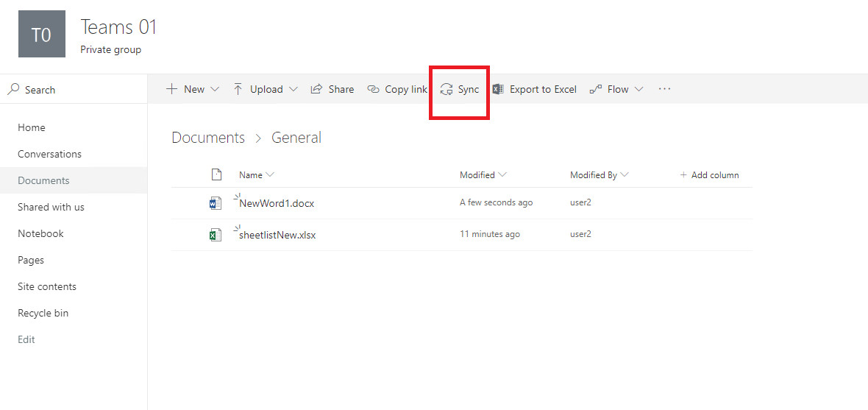The height and width of the screenshot is (410, 868).
Task: Open Shared with us page
Action: tap(51, 208)
